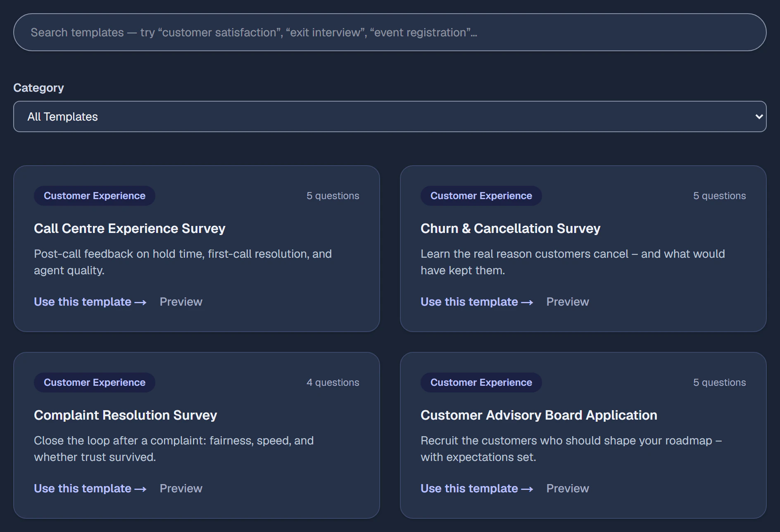Image resolution: width=780 pixels, height=532 pixels.
Task: Use the Call Centre Experience Survey template
Action: (90, 302)
